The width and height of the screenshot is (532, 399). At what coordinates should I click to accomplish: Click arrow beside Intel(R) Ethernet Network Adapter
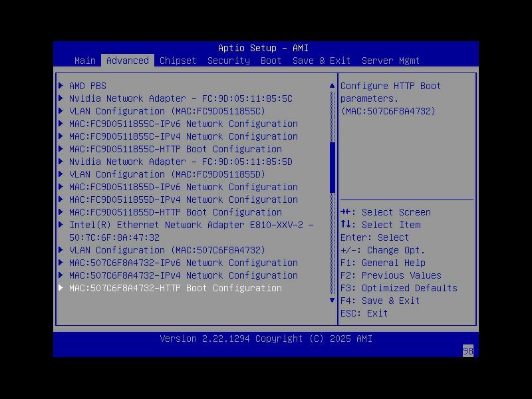coord(61,224)
